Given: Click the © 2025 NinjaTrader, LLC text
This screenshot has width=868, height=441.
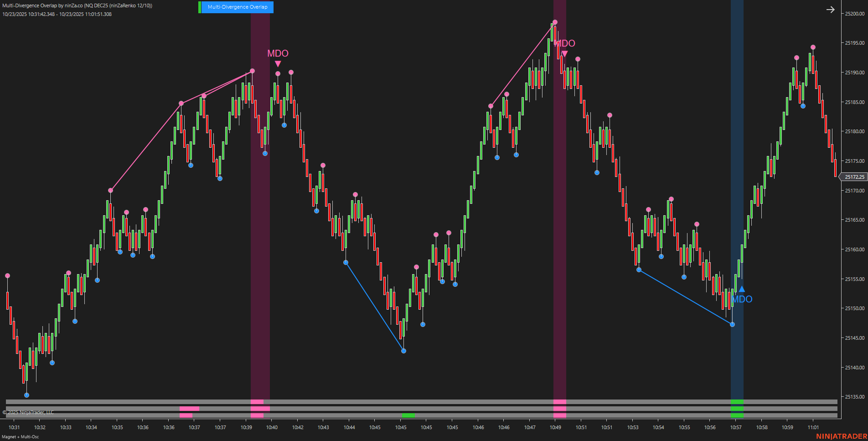Looking at the screenshot, I should [28, 412].
